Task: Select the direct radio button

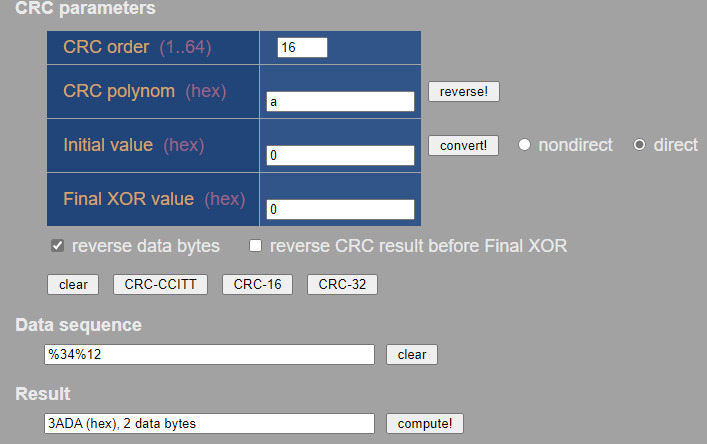Action: [640, 145]
